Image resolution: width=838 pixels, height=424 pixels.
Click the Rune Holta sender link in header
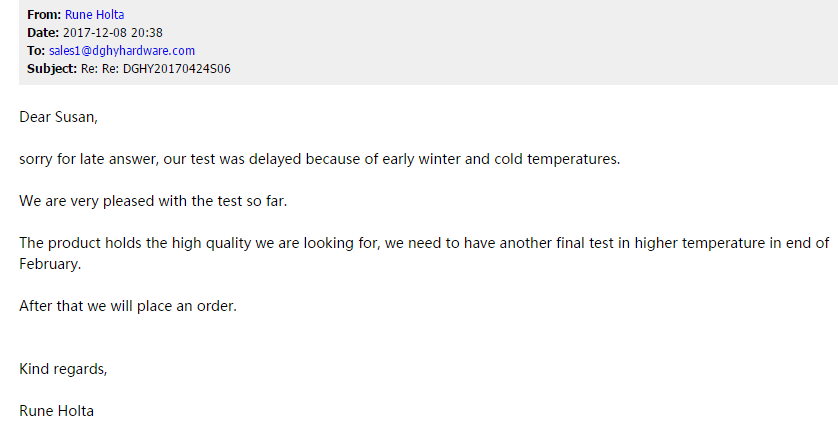click(94, 15)
